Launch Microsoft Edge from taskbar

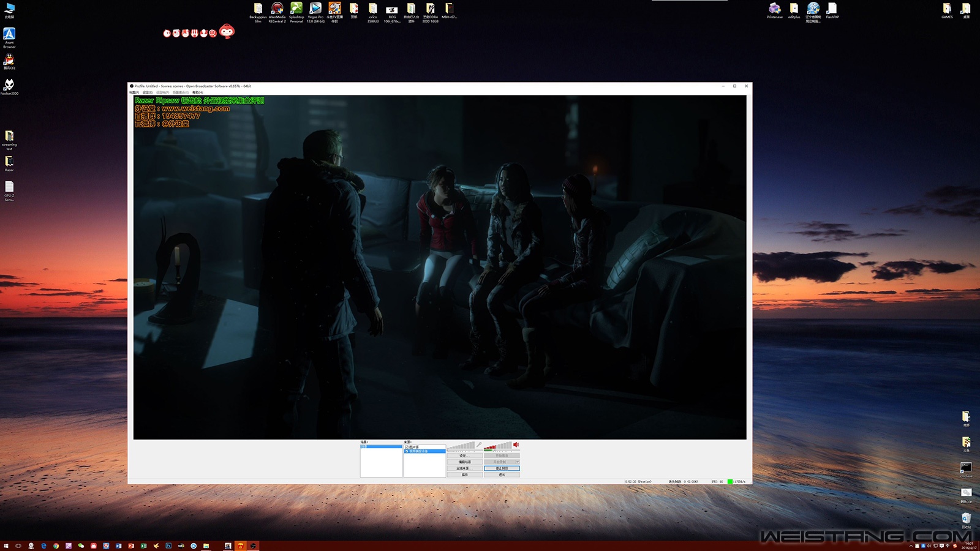[x=43, y=545]
